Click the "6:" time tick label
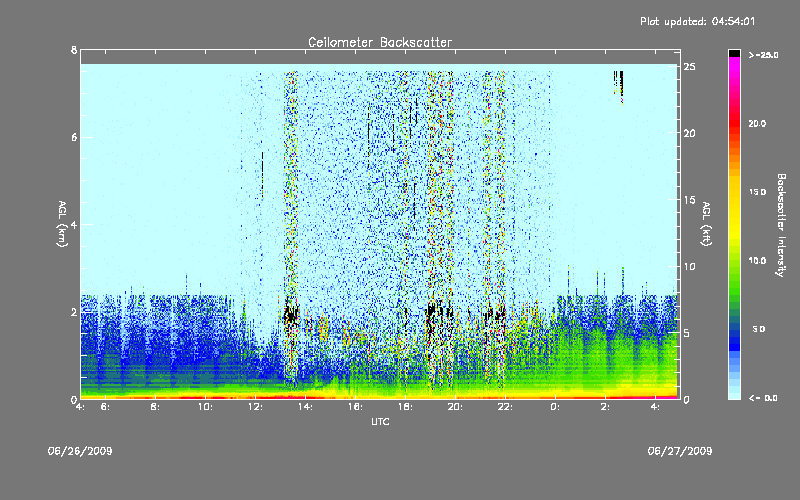This screenshot has width=800, height=500. click(x=105, y=407)
